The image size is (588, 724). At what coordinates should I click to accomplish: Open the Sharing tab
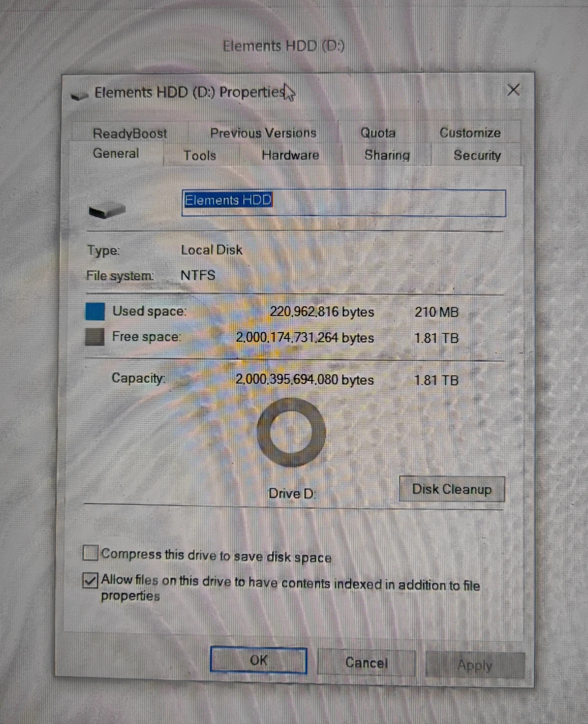point(387,155)
